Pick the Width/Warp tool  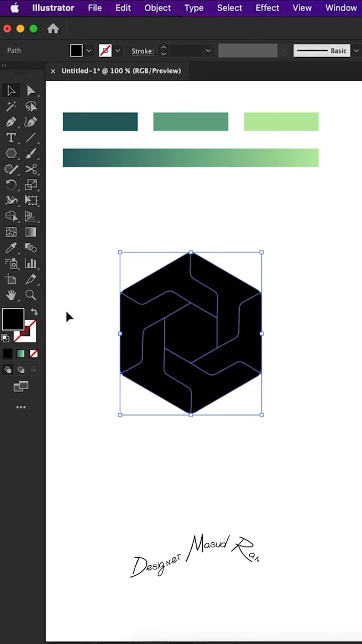coord(11,201)
